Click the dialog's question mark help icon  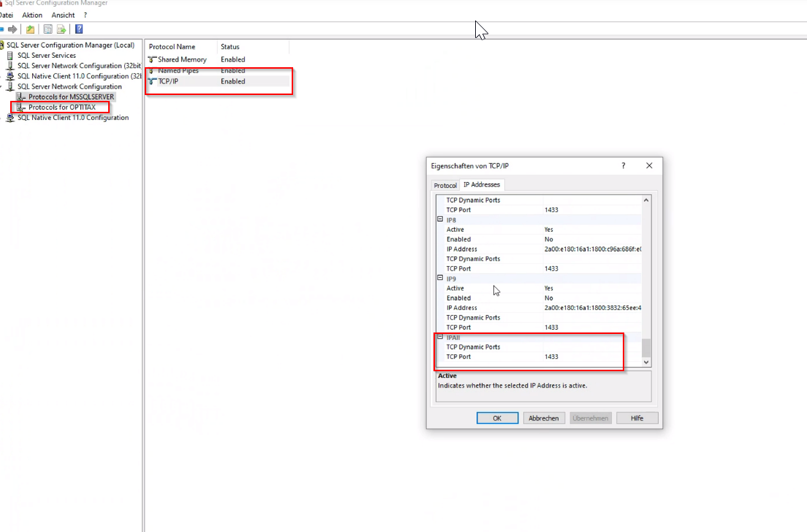624,166
